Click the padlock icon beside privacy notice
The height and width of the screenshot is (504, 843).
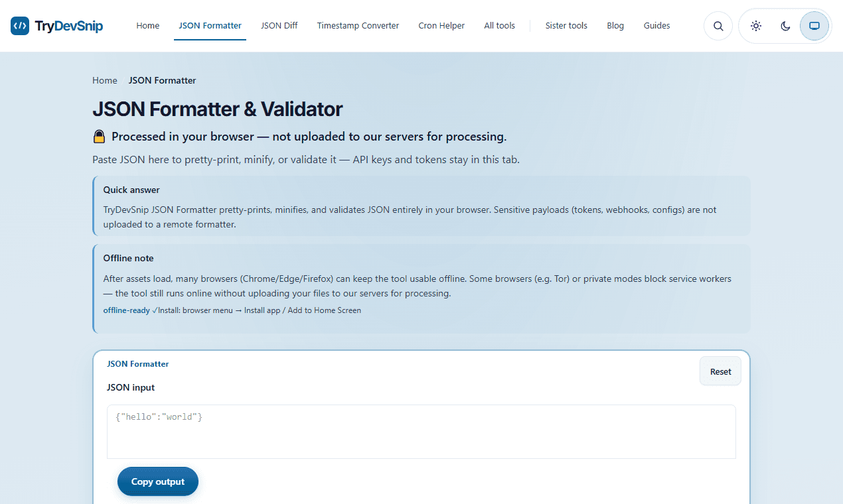point(99,137)
